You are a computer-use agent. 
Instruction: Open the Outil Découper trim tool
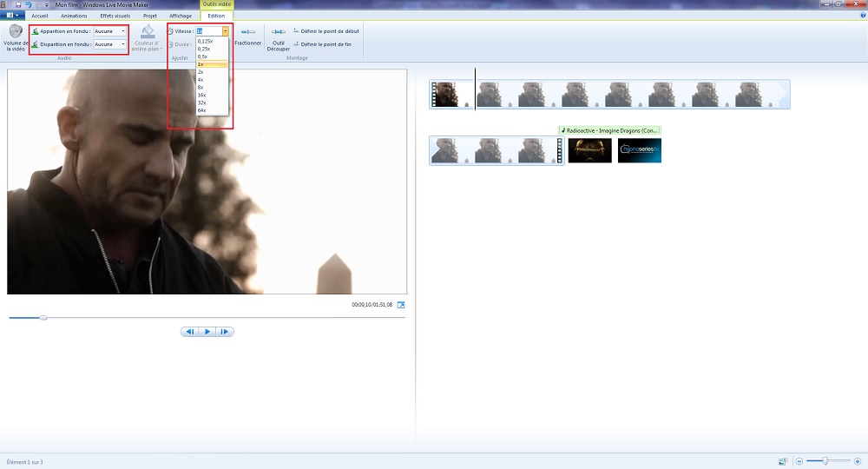coord(279,38)
